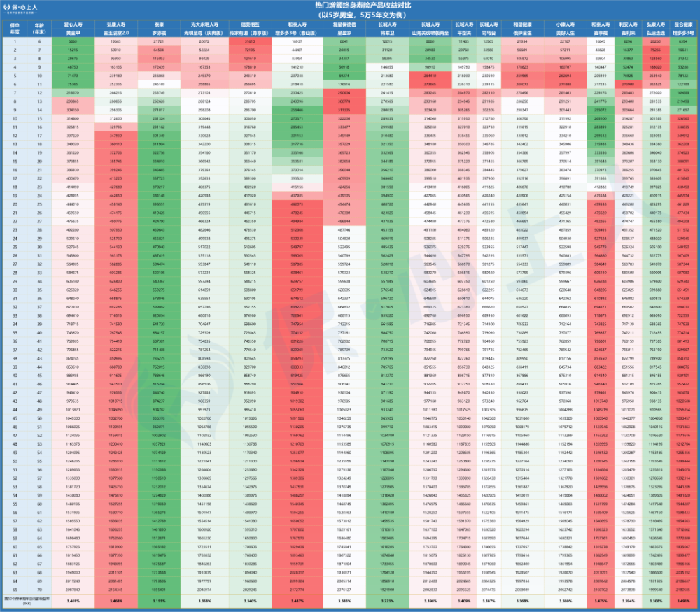This screenshot has width=700, height=612.
Task: Click the cell with value 167353
Action: click(x=204, y=67)
